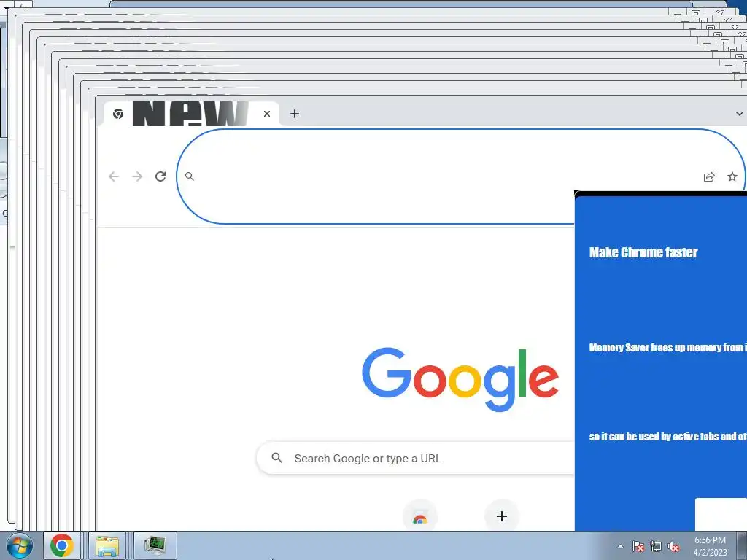747x560 pixels.
Task: Show hidden system tray icons
Action: pyautogui.click(x=620, y=546)
